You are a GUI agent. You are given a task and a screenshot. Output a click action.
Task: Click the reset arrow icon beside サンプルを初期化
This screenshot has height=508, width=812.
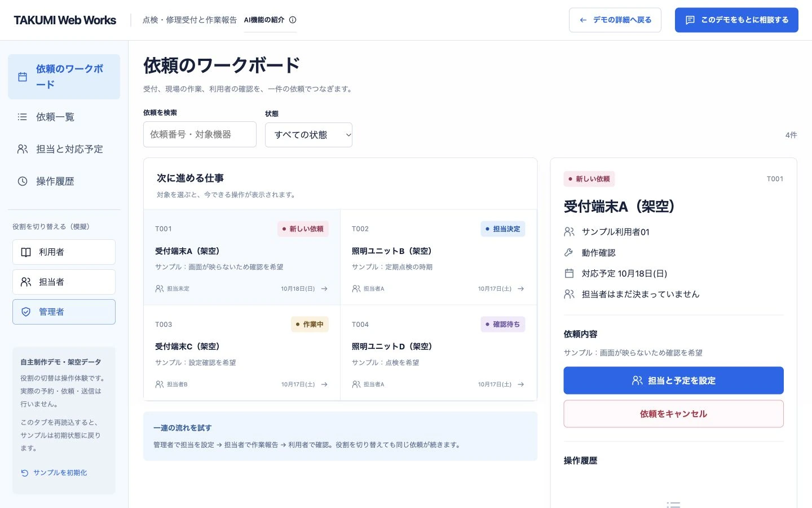tap(25, 473)
